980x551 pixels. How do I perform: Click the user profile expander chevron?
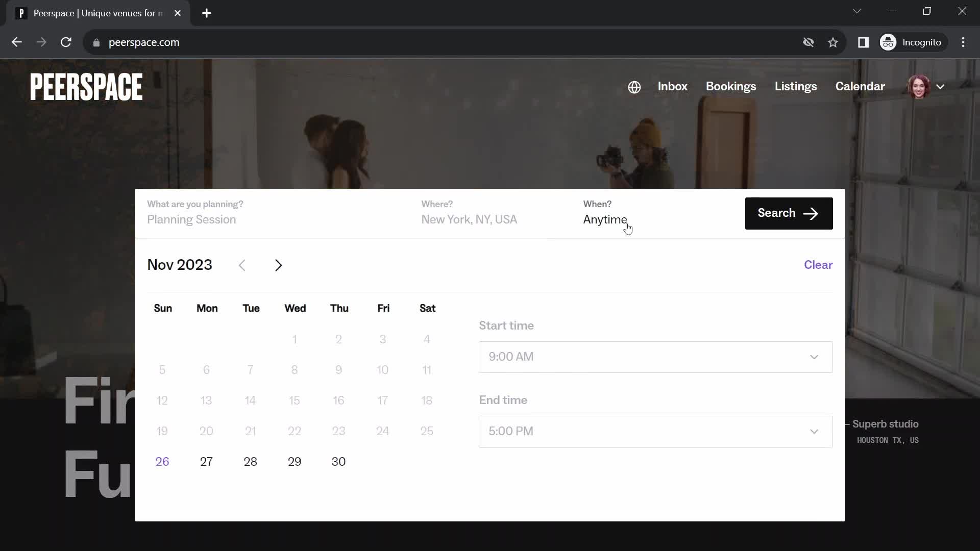pyautogui.click(x=942, y=87)
